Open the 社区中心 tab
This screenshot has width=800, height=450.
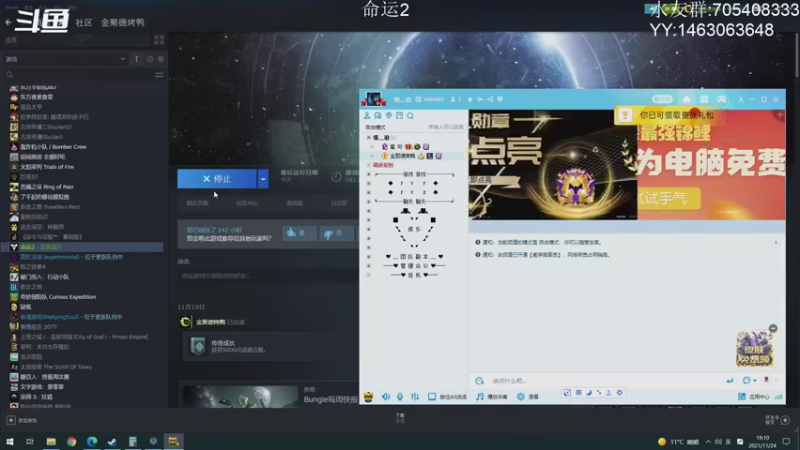pos(247,203)
